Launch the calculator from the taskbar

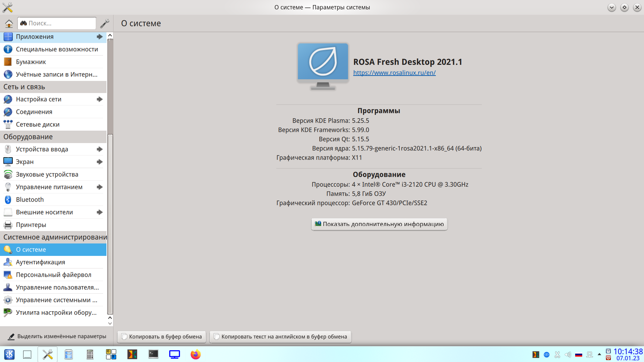tap(90, 354)
